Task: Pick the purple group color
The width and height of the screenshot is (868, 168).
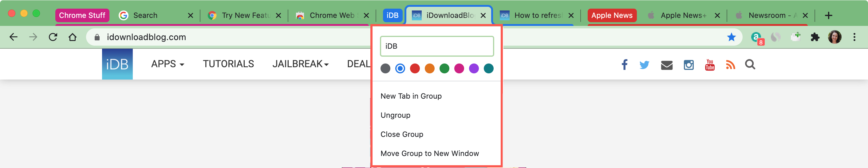Action: [x=474, y=69]
